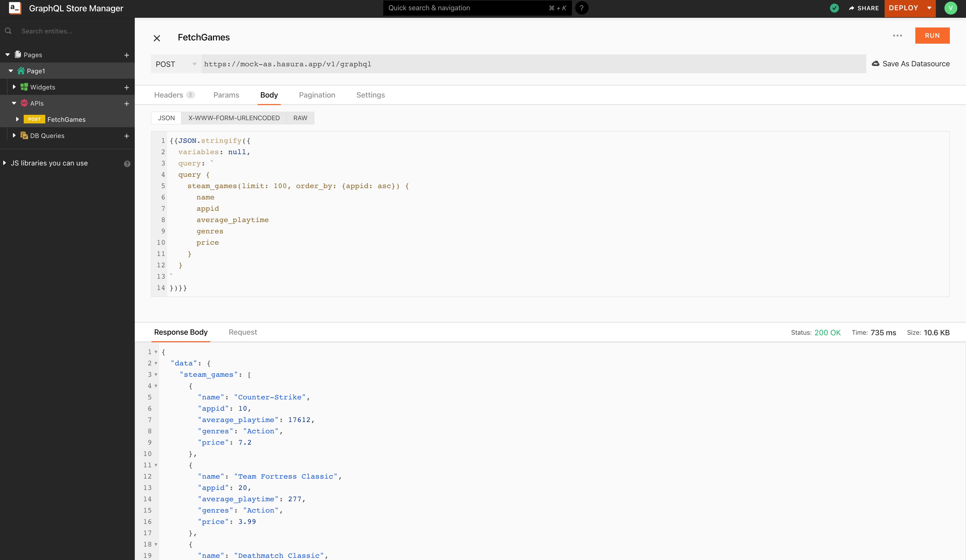Viewport: 966px width, 560px height.
Task: Select the JSON body type
Action: coord(166,118)
